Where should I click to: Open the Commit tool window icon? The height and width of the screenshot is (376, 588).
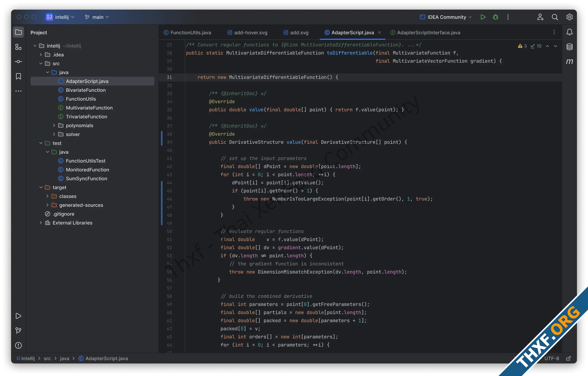coord(18,62)
